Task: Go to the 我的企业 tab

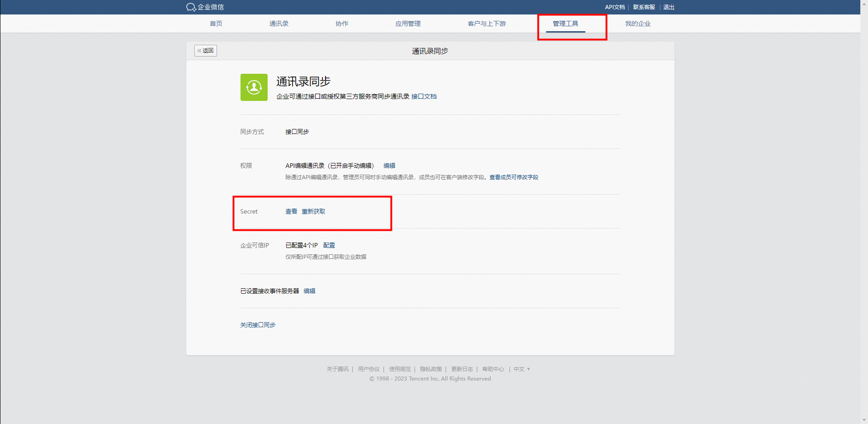Action: 637,24
